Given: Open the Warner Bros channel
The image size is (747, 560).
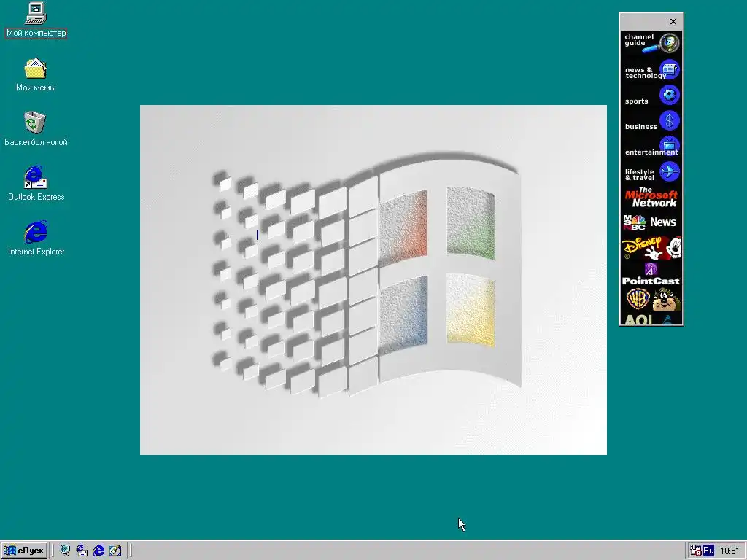Looking at the screenshot, I should (x=651, y=300).
